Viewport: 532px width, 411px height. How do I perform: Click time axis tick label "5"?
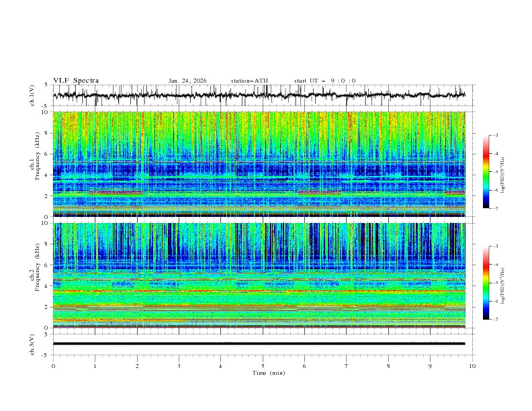click(x=263, y=366)
